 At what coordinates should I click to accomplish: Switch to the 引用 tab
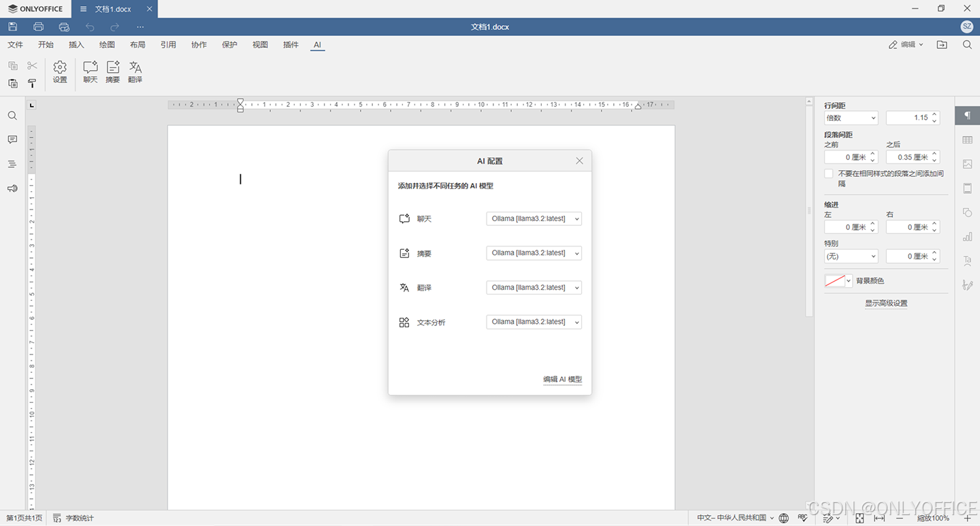pyautogui.click(x=168, y=45)
